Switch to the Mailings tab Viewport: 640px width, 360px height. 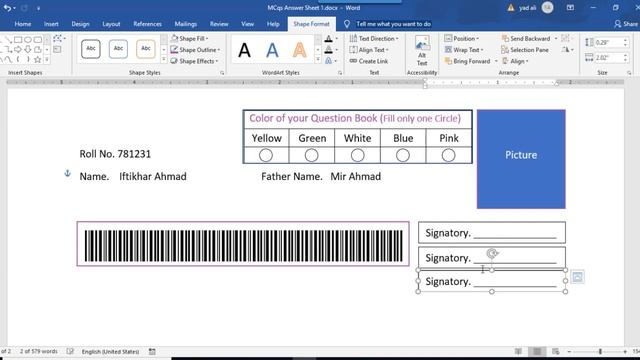point(186,24)
